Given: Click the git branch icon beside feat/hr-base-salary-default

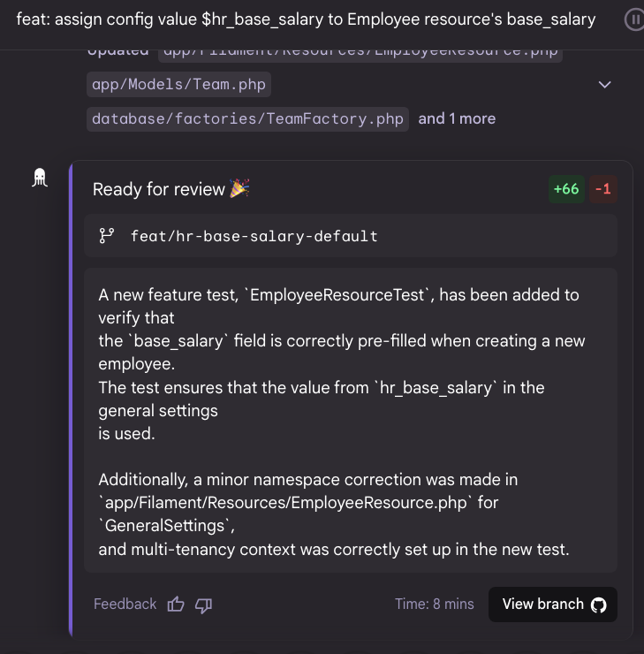Looking at the screenshot, I should (x=107, y=236).
